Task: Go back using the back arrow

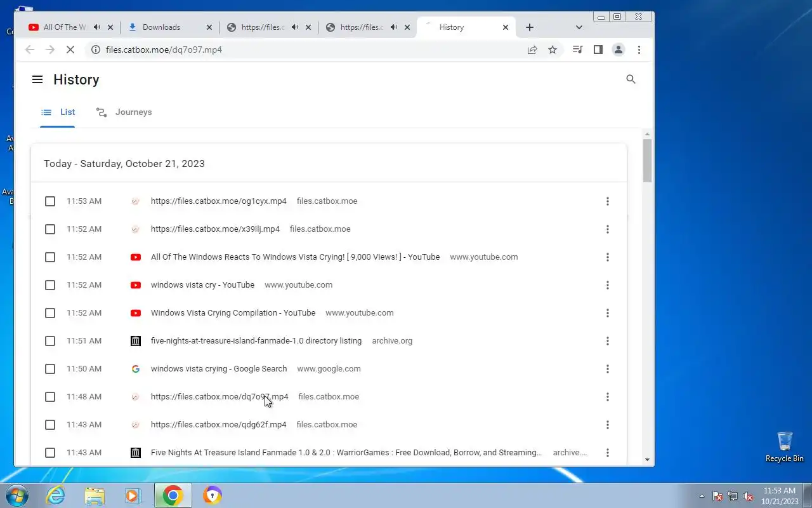Action: pos(29,50)
